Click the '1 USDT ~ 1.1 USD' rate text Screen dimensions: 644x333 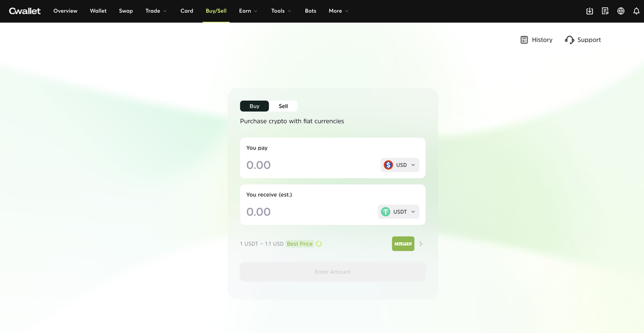[x=262, y=244]
